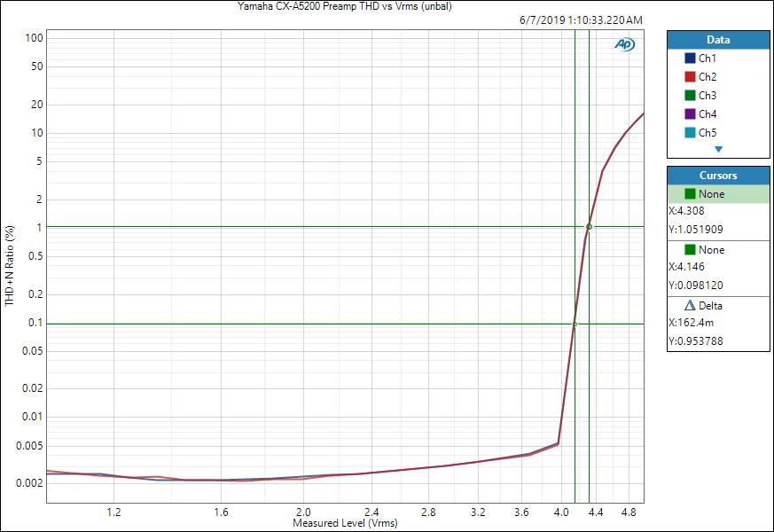Image resolution: width=774 pixels, height=532 pixels.
Task: Select the Ch2 trace in the legend
Action: coord(707,77)
